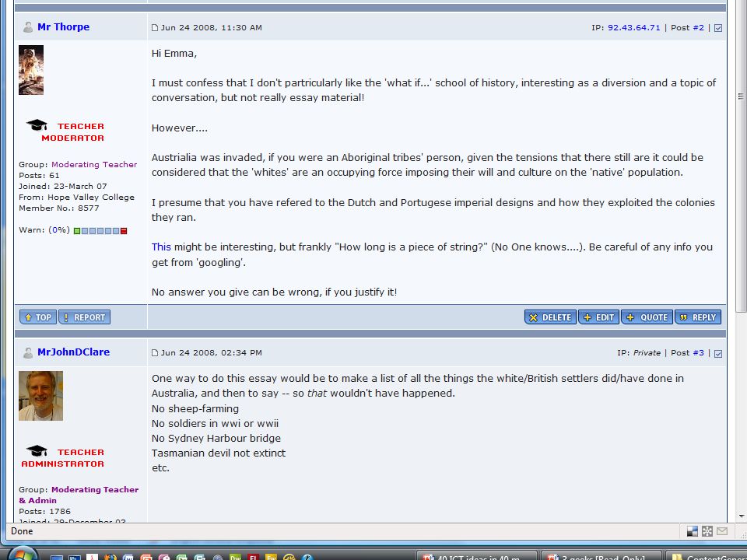Open MrJohnDClare's profile link
Screen dimensions: 747x560
(x=73, y=352)
